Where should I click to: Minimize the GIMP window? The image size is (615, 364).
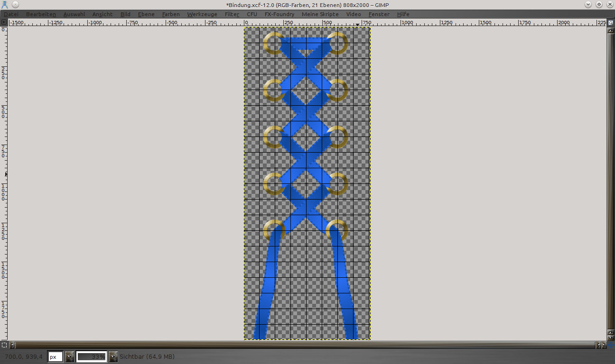click(x=588, y=4)
